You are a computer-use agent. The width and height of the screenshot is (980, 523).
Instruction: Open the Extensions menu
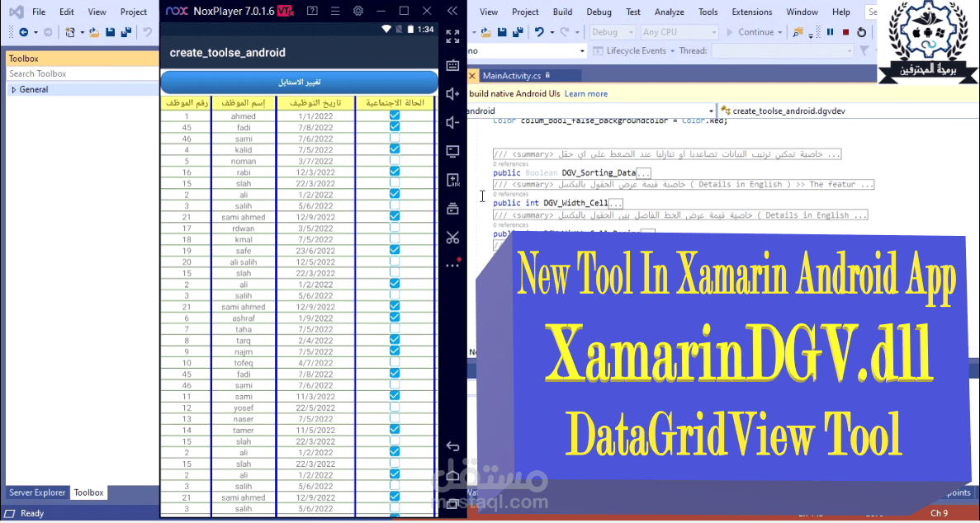click(x=751, y=12)
